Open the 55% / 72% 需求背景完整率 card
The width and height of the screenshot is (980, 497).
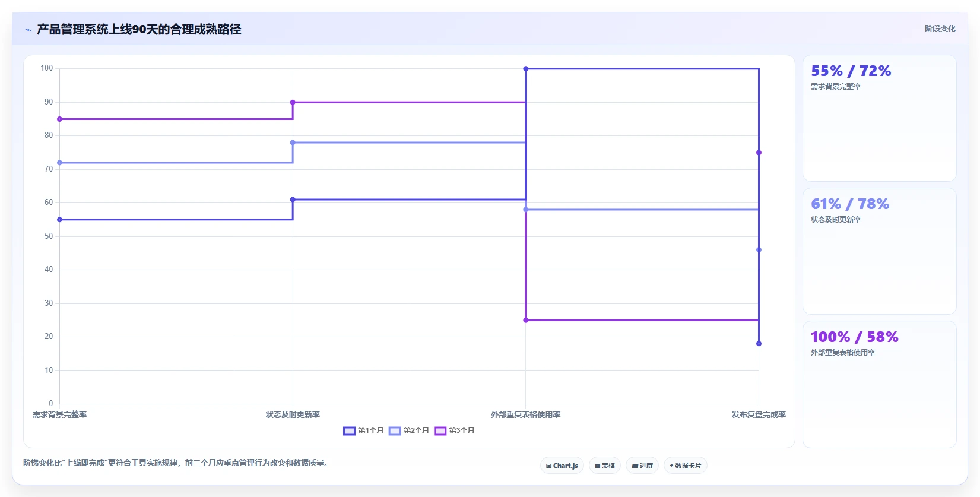(880, 118)
